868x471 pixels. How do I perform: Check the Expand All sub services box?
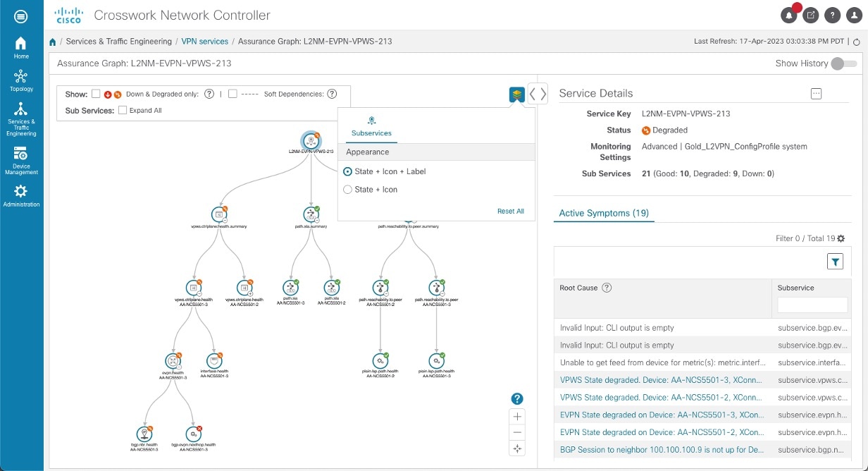pyautogui.click(x=123, y=110)
